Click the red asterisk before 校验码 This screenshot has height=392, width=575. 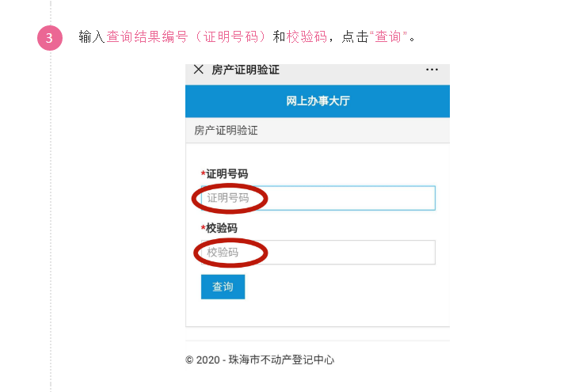point(203,228)
